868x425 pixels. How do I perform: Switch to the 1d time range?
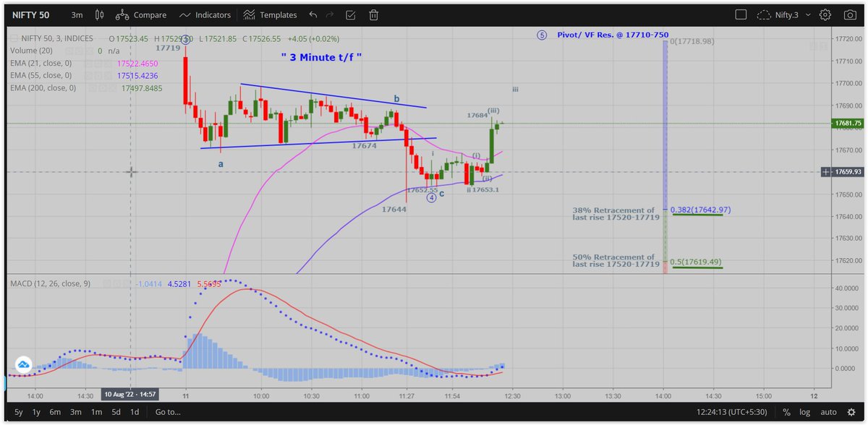coord(134,411)
